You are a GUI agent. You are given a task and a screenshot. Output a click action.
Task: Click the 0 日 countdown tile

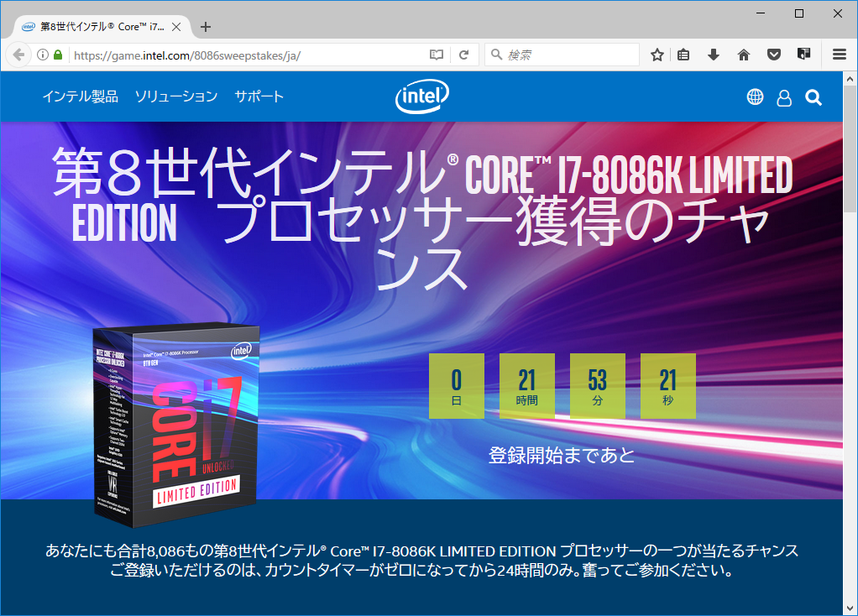[457, 386]
